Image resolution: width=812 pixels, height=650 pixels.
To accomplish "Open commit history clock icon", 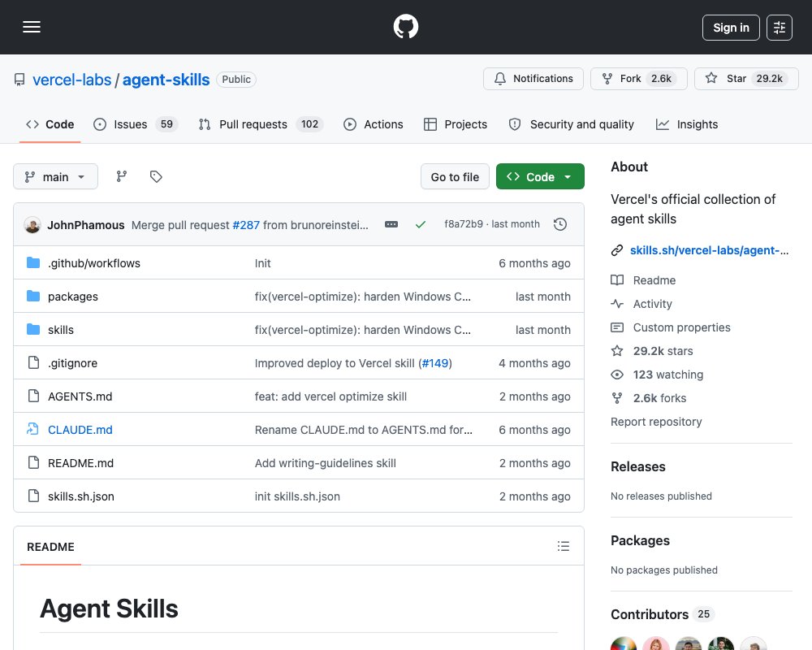I will tap(560, 224).
